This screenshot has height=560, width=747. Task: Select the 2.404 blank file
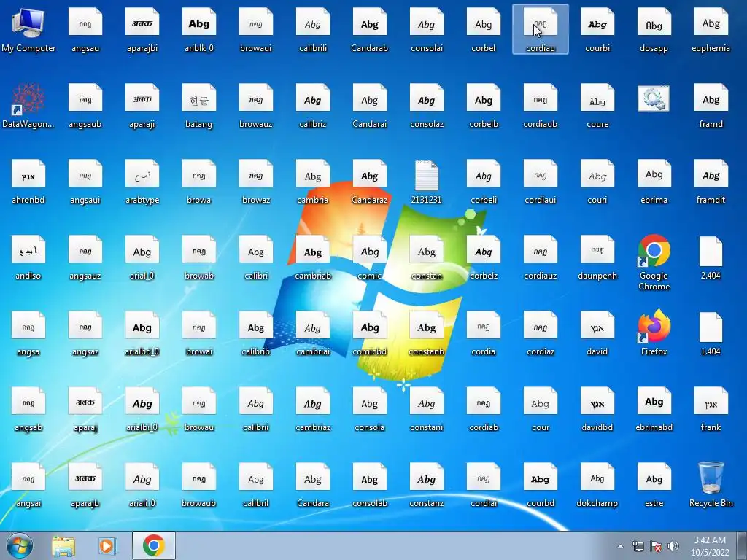click(x=711, y=257)
